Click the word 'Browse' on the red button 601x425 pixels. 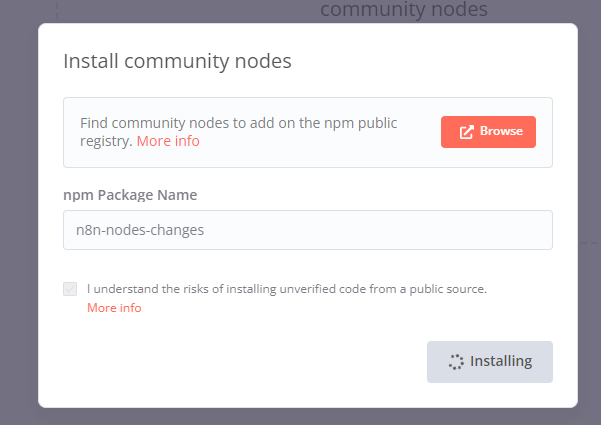point(501,132)
